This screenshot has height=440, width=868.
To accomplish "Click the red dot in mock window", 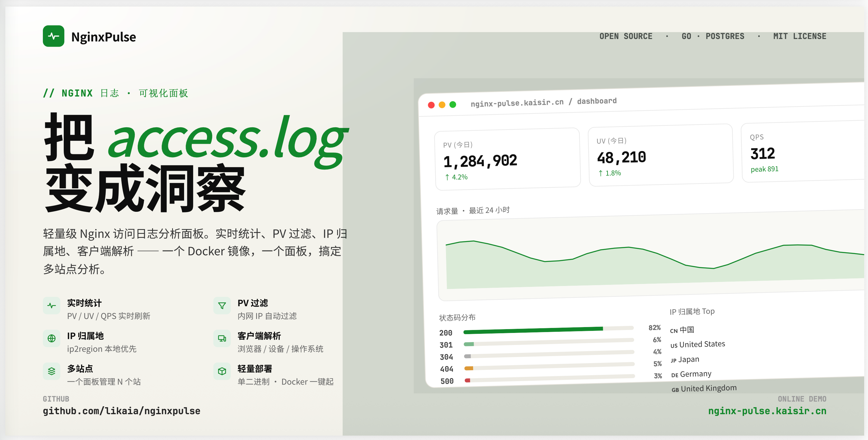I will pos(431,105).
